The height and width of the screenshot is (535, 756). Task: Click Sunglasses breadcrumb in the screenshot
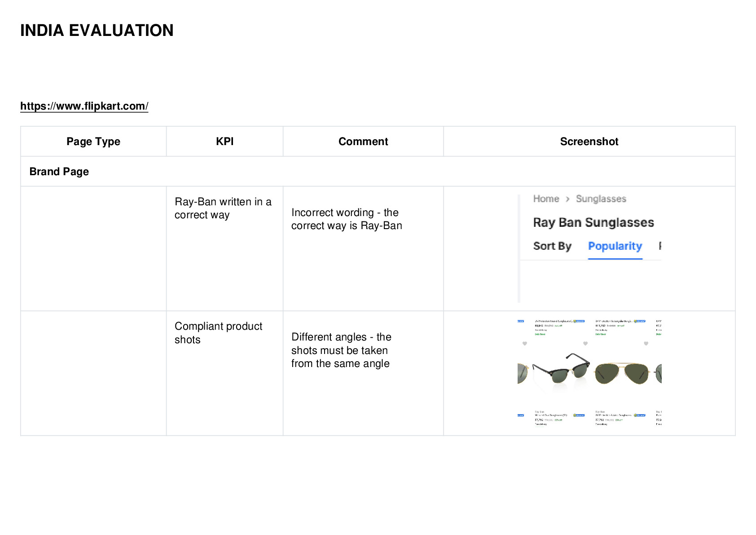point(601,199)
